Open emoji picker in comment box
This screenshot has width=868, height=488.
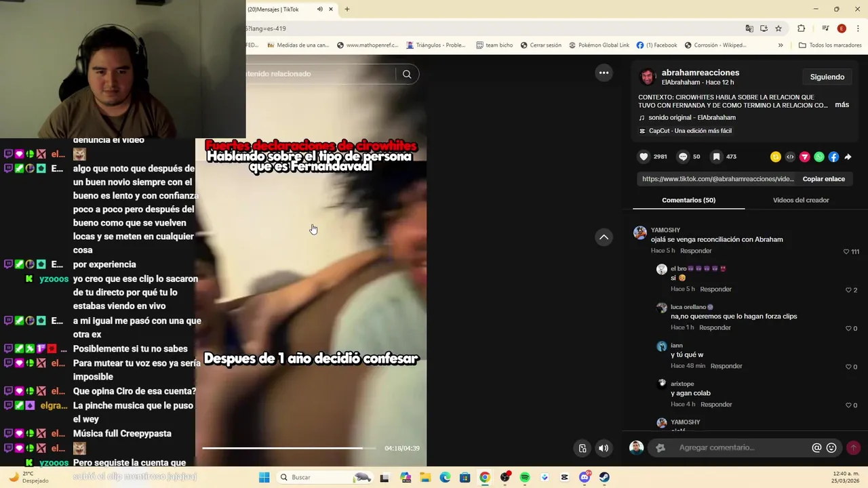pos(831,448)
